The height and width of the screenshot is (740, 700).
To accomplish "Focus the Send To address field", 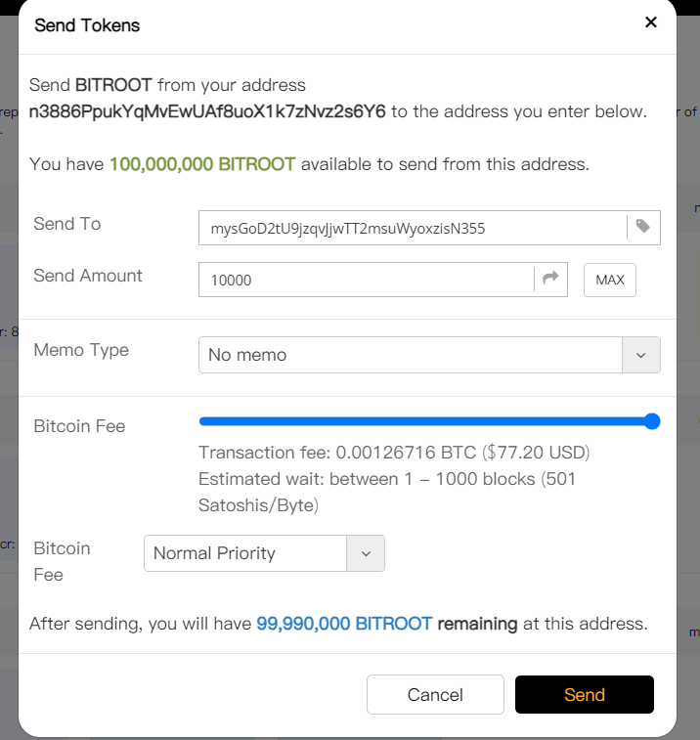I will tap(411, 228).
